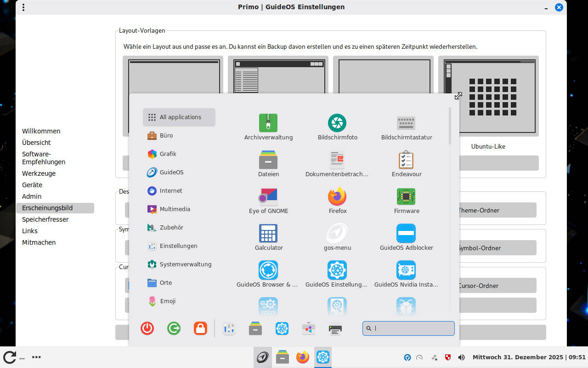Launch the Bildschirmfoto screenshot app
The height and width of the screenshot is (368, 588).
337,127
